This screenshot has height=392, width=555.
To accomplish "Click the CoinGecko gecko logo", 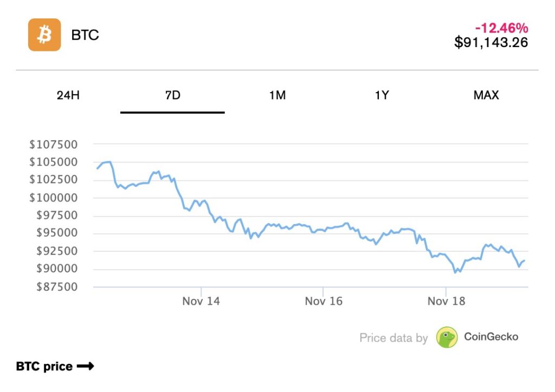I will tap(447, 337).
